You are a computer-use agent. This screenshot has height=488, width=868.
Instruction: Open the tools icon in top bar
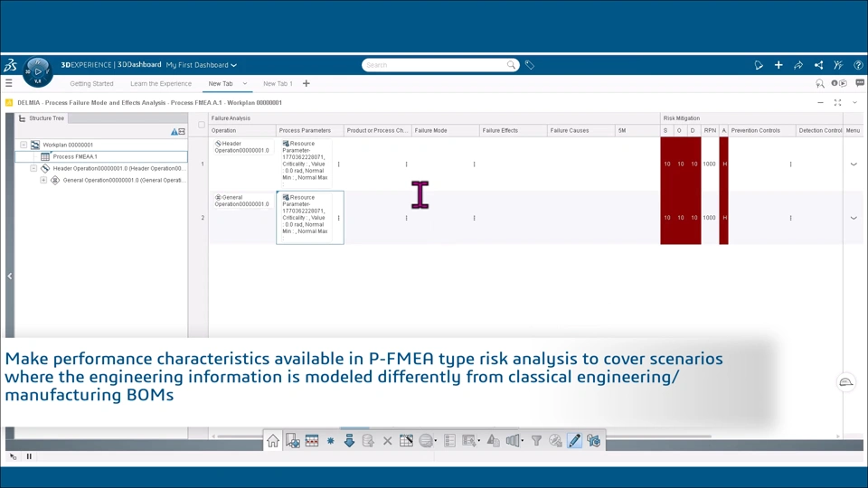tap(838, 65)
